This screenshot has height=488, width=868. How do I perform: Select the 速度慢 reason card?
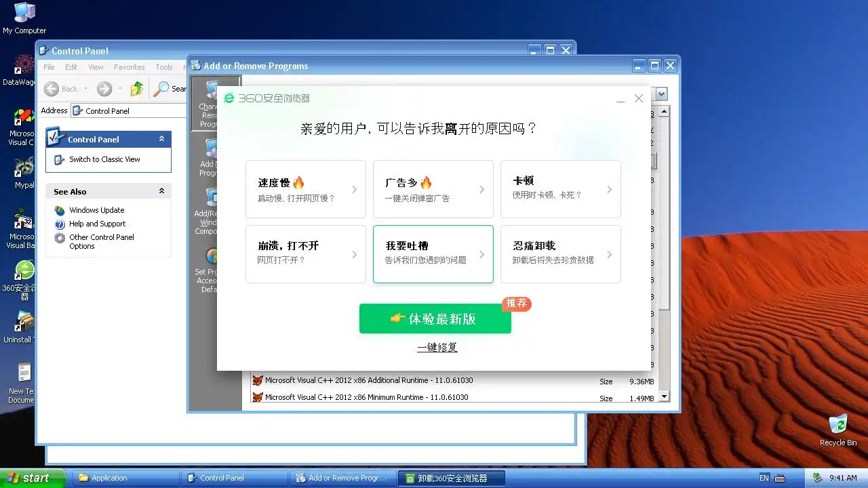(x=306, y=189)
